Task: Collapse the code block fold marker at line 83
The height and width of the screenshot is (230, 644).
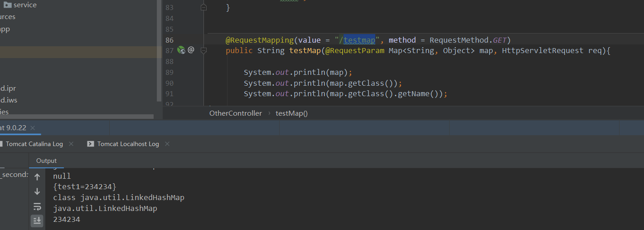Action: click(203, 8)
